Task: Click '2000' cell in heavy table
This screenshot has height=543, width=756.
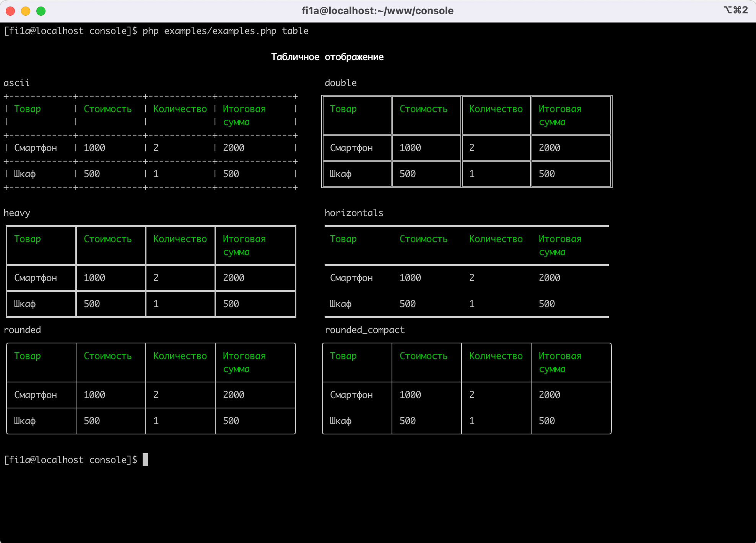Action: coord(234,278)
